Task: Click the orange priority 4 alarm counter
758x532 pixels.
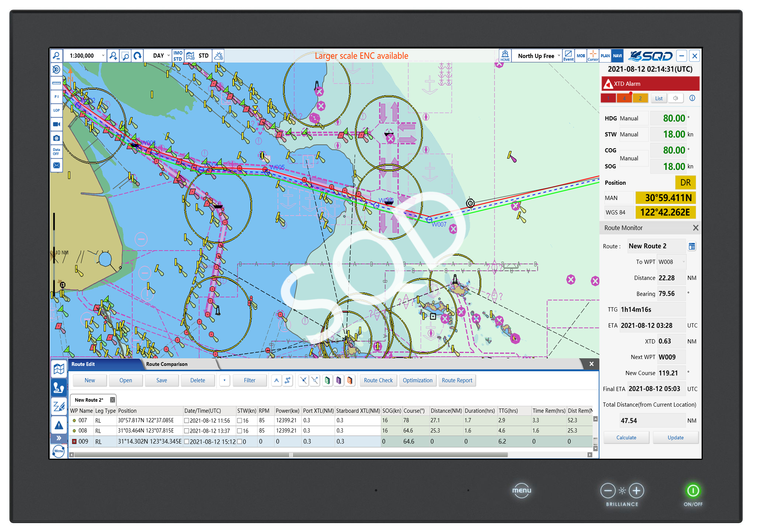Action: pyautogui.click(x=624, y=98)
